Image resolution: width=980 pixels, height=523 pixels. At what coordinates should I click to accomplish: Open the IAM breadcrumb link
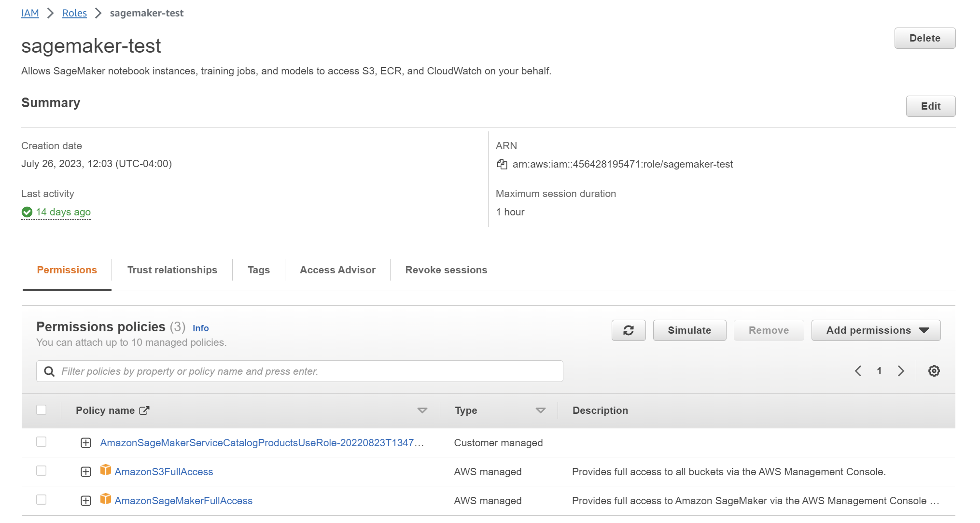click(30, 13)
